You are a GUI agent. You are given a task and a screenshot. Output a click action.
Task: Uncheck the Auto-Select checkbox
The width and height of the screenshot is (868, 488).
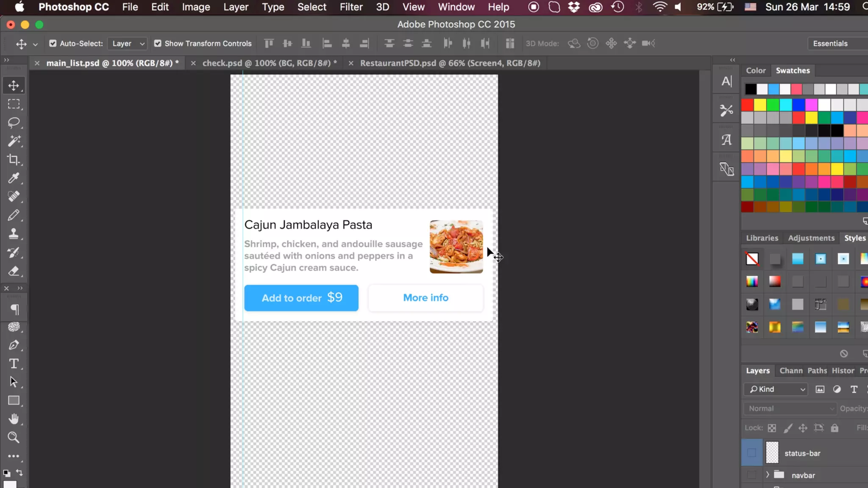53,44
